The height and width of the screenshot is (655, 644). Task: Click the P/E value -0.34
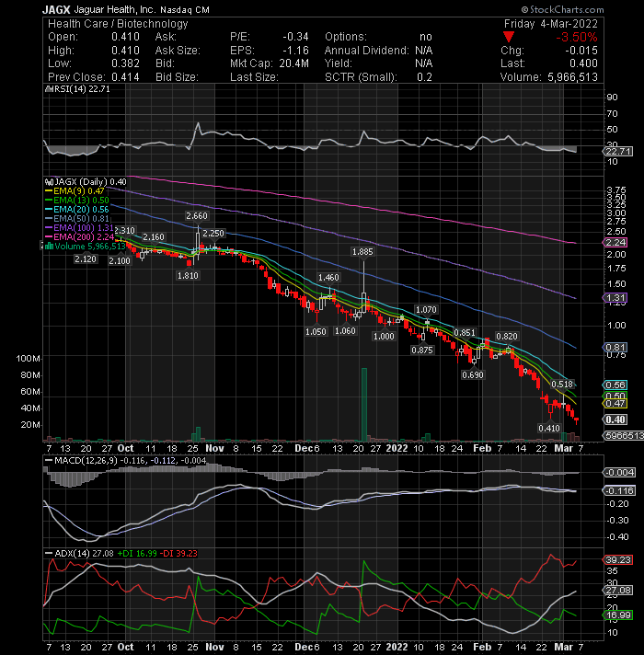coord(295,37)
